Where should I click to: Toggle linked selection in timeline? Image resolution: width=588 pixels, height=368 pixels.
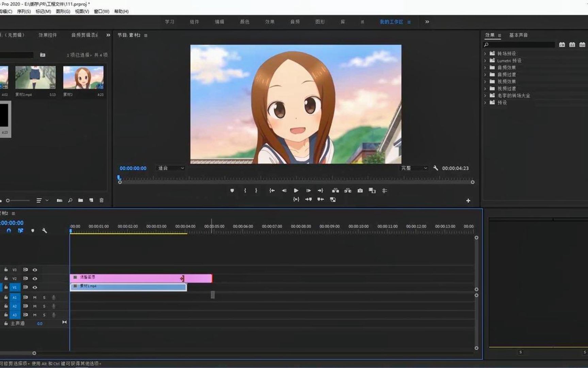click(20, 231)
